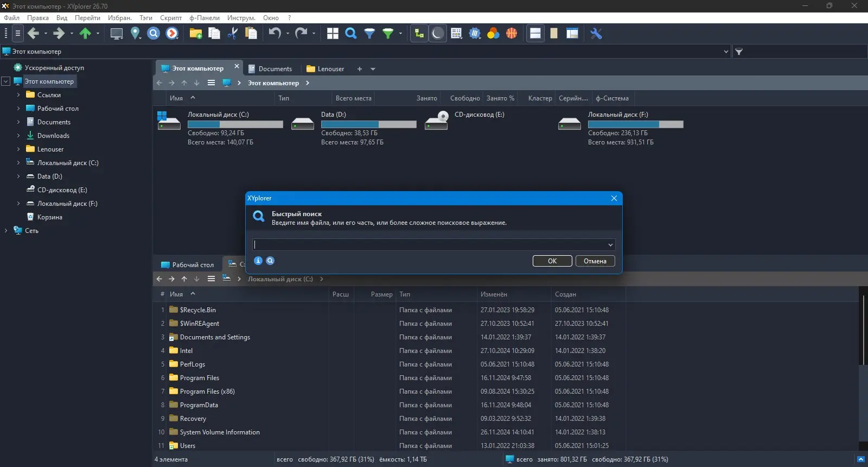Open the Views four-squares icon
Screen dimensions: 868x467
333,34
